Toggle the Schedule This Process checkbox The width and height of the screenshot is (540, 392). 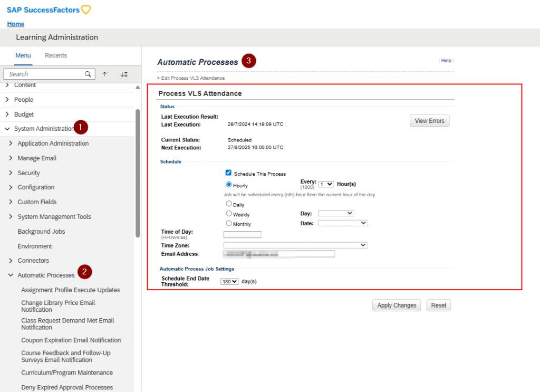click(228, 173)
